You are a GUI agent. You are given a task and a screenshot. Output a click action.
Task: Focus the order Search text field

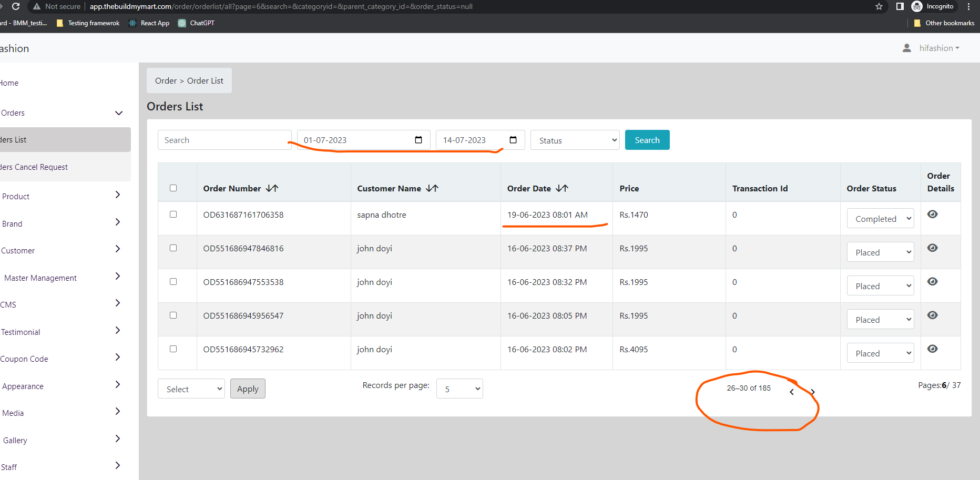click(224, 140)
